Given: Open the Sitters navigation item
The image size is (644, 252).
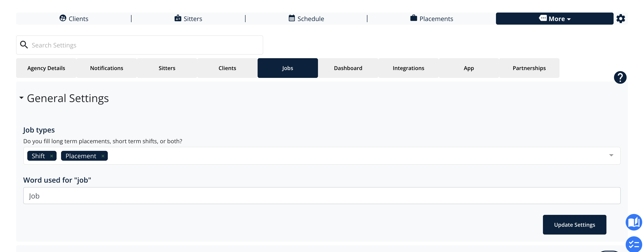Looking at the screenshot, I should [188, 19].
